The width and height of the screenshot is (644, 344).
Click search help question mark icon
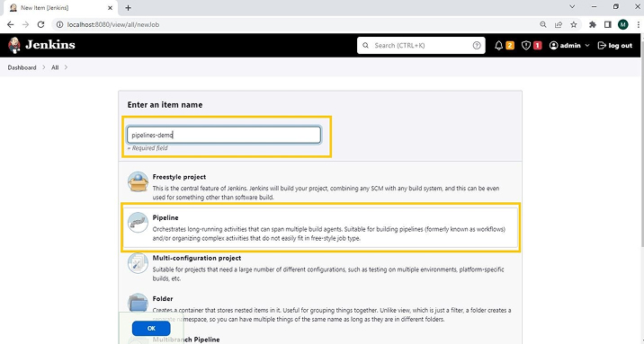[477, 46]
